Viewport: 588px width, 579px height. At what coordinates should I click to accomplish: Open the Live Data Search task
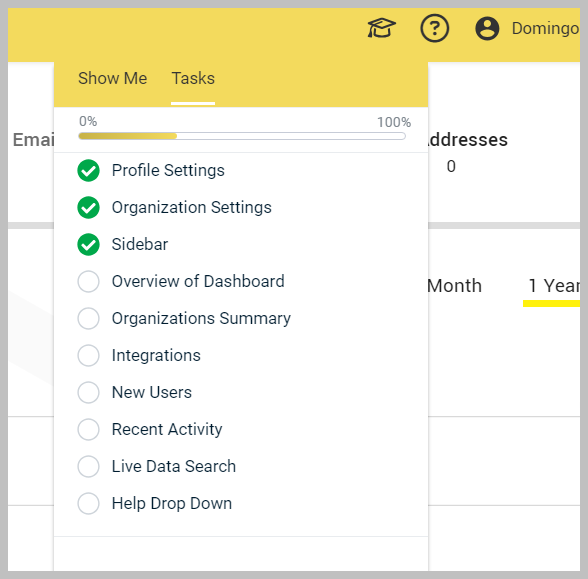[174, 466]
